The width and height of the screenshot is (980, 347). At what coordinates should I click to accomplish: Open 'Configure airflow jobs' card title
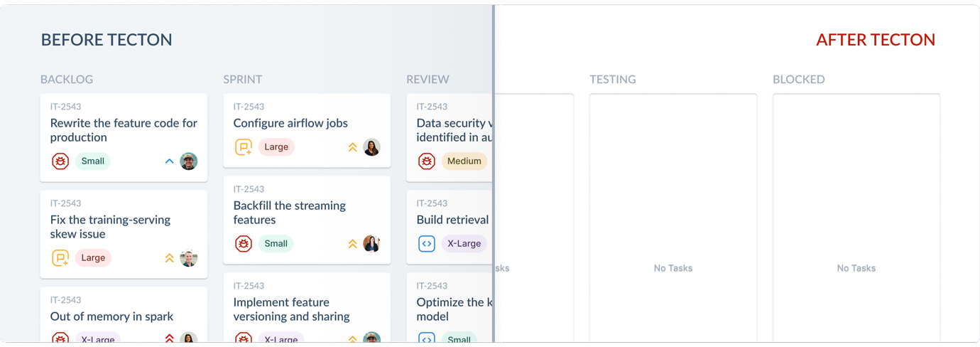tap(290, 123)
